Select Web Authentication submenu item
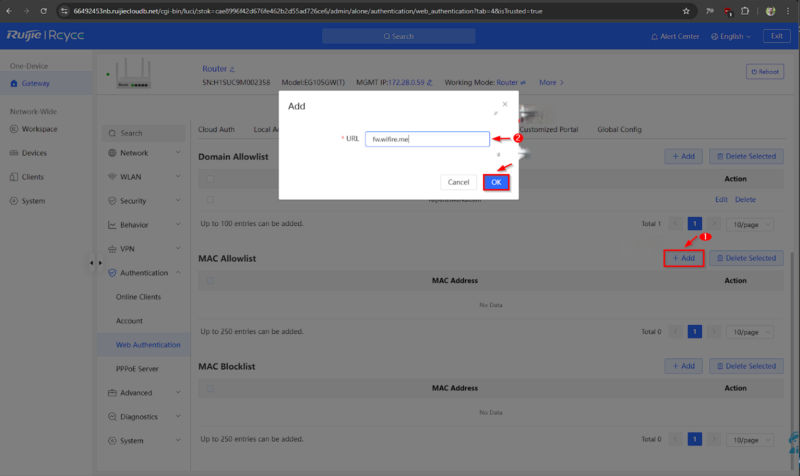Screen dimensions: 800x476 (x=148, y=345)
